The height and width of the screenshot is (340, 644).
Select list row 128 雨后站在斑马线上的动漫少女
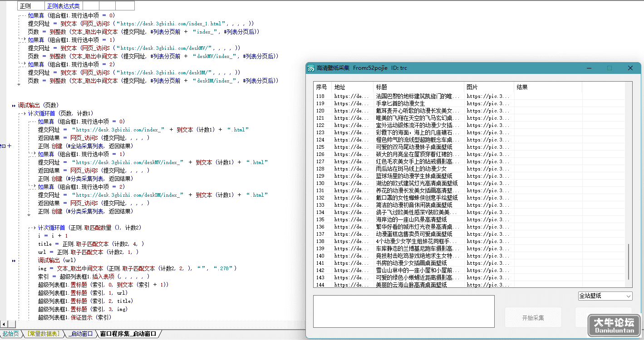click(470, 169)
